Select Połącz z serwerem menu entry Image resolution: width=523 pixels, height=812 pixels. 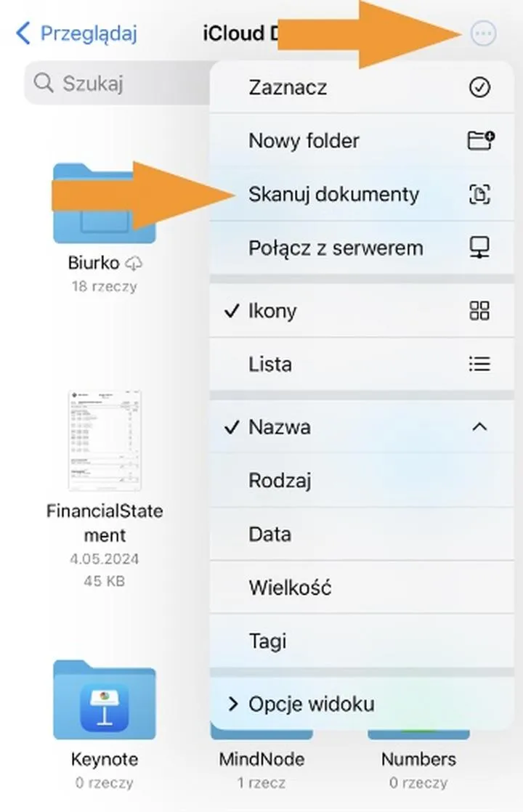click(337, 248)
